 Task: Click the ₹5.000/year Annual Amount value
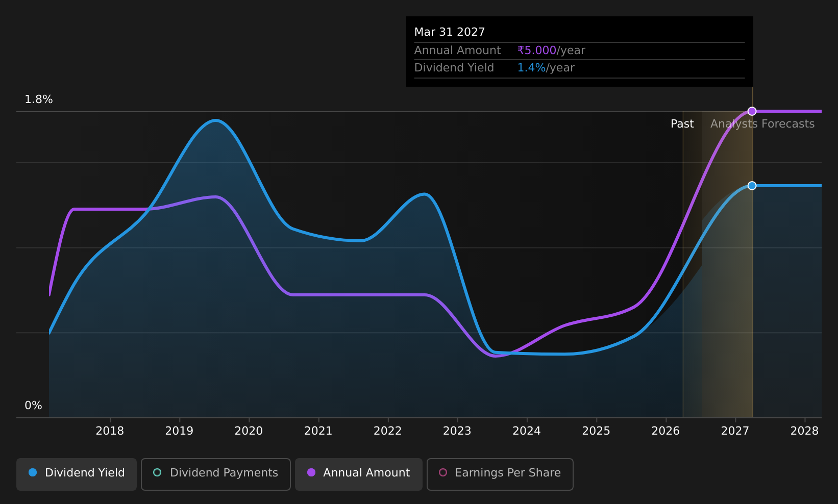551,51
